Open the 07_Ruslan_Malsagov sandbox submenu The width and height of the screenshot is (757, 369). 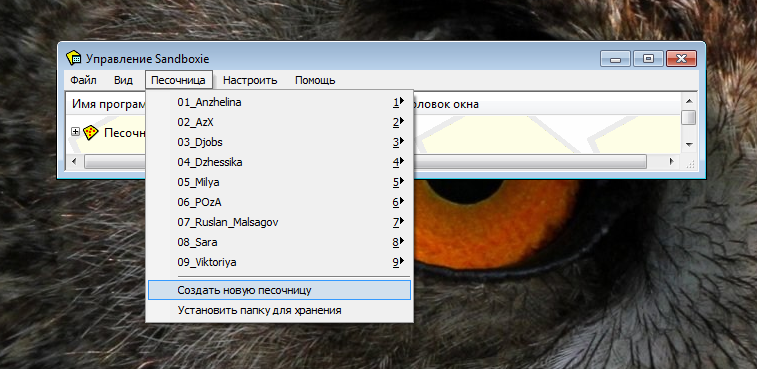point(280,222)
